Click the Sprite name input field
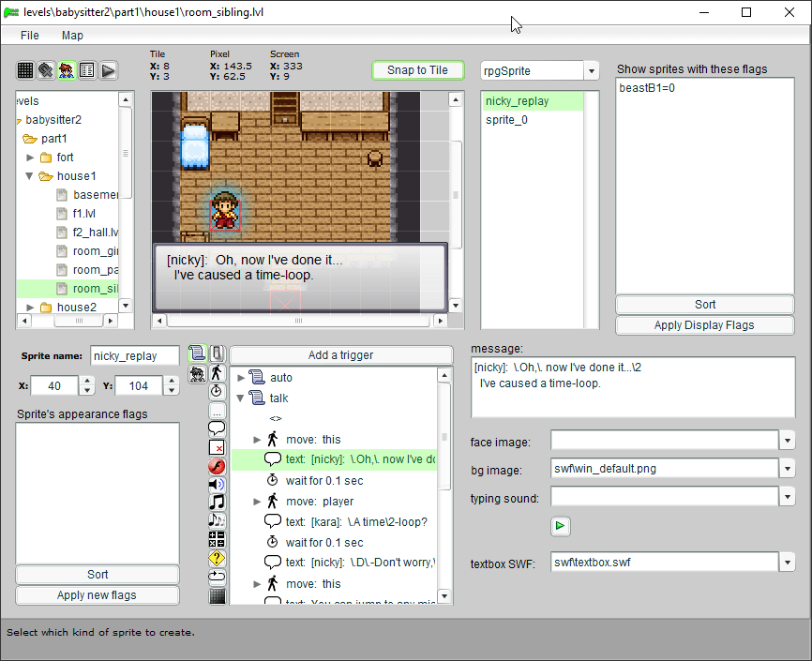 point(135,356)
